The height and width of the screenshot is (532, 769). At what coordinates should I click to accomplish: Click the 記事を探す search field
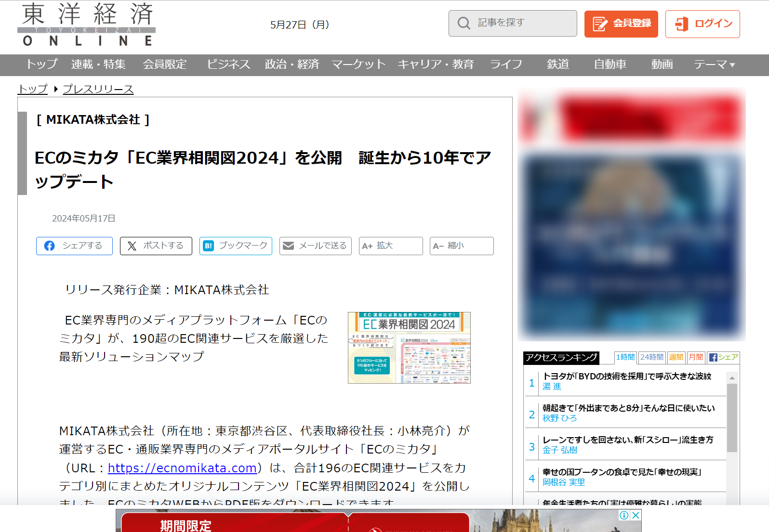pos(513,23)
